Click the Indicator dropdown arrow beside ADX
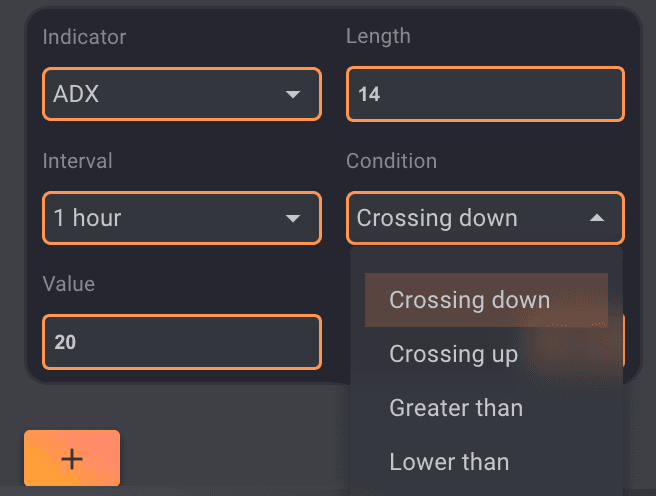This screenshot has width=656, height=496. [293, 95]
